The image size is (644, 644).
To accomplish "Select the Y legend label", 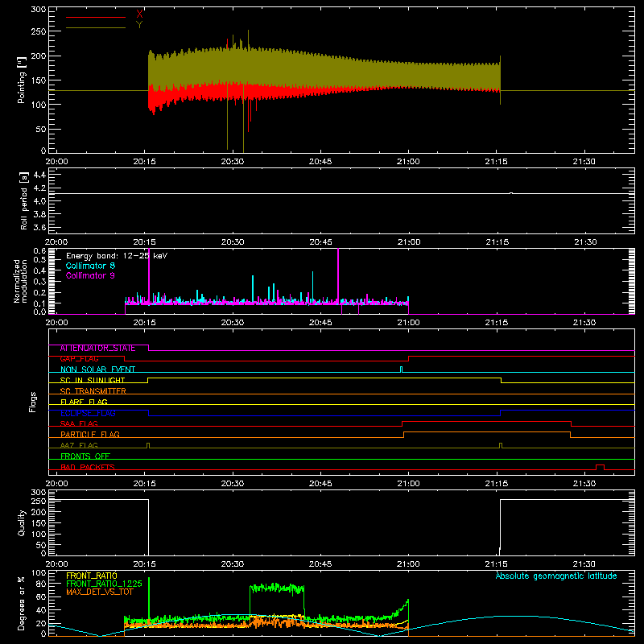I will [x=139, y=25].
